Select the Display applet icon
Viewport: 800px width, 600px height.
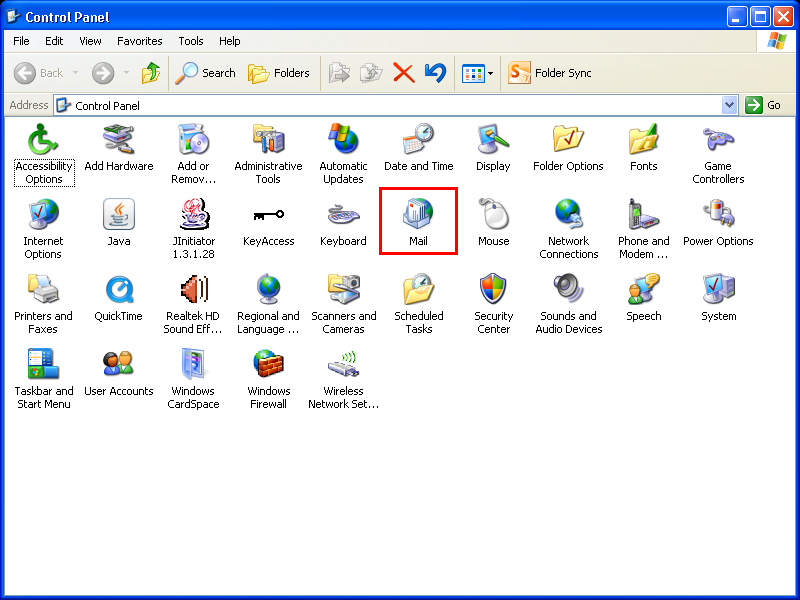pyautogui.click(x=493, y=148)
